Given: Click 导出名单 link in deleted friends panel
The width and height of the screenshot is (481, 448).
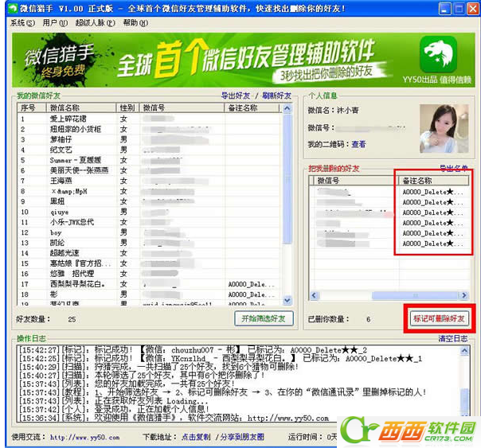Looking at the screenshot, I should coord(454,168).
